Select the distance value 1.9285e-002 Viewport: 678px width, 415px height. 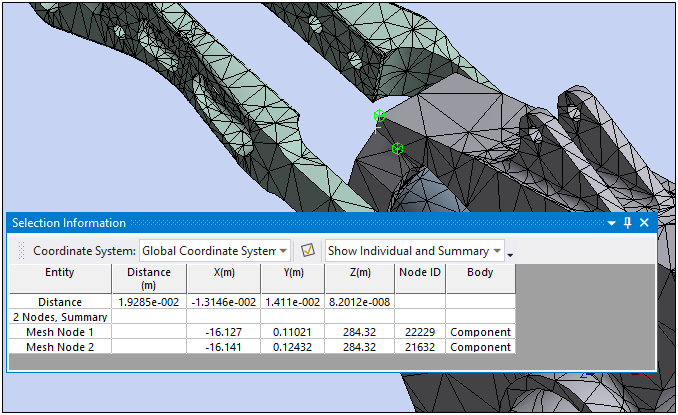click(x=149, y=302)
